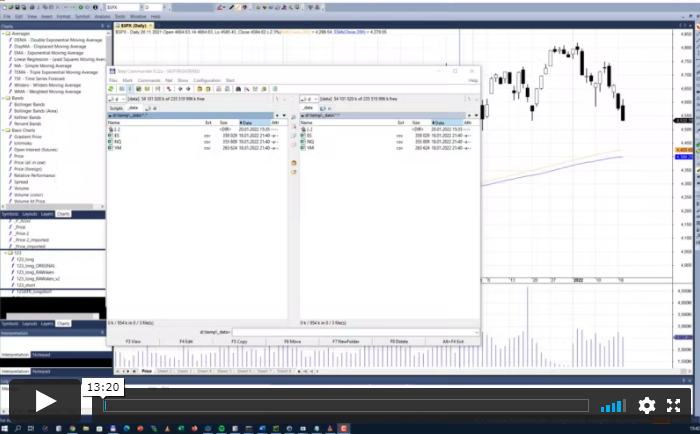Screen dimensions: 700x434
Task: Switch to Symbols tab in upper panel
Action: click(10, 214)
